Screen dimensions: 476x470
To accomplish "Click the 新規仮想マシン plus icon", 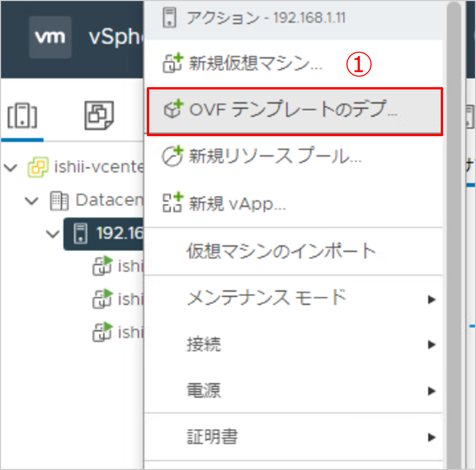I will click(173, 63).
